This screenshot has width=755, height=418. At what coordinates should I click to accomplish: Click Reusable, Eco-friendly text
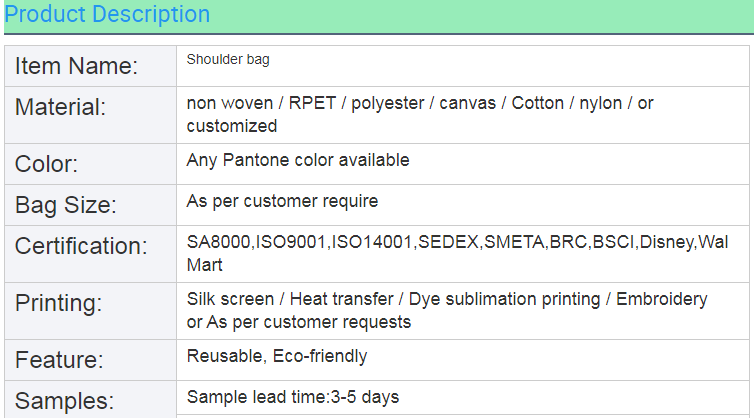click(x=277, y=356)
